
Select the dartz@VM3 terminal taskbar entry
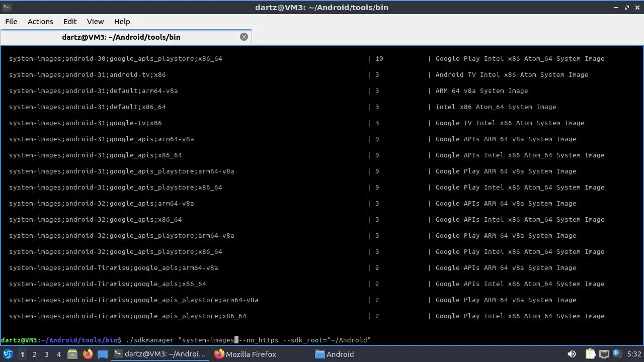159,354
